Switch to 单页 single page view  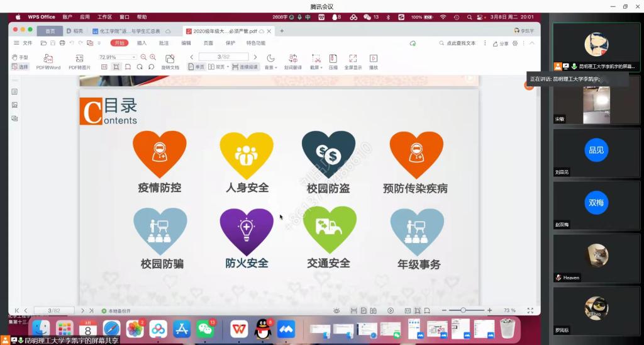[197, 67]
